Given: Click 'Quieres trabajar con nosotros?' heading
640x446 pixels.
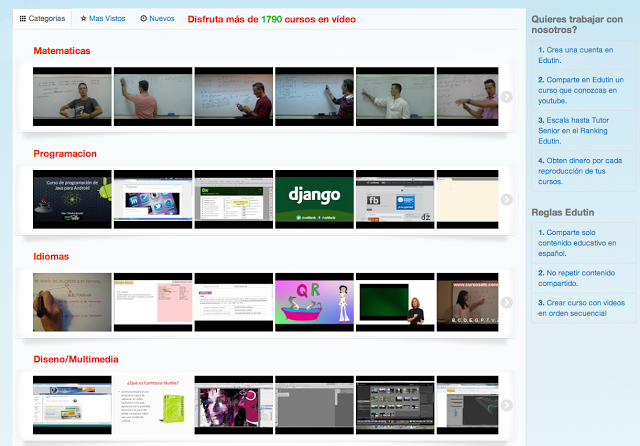Looking at the screenshot, I should (577, 24).
